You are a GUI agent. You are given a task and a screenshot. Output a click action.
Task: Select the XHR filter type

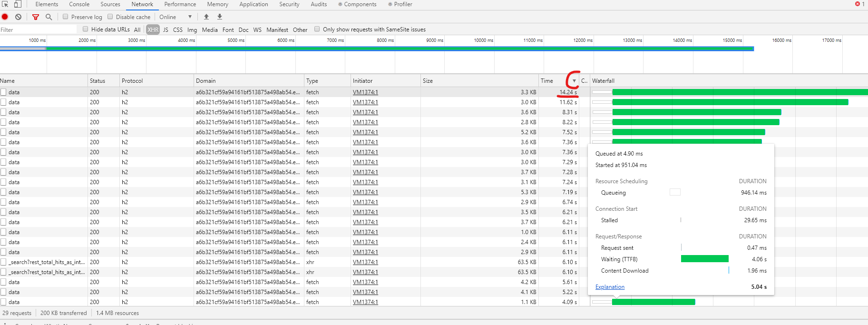tap(153, 30)
